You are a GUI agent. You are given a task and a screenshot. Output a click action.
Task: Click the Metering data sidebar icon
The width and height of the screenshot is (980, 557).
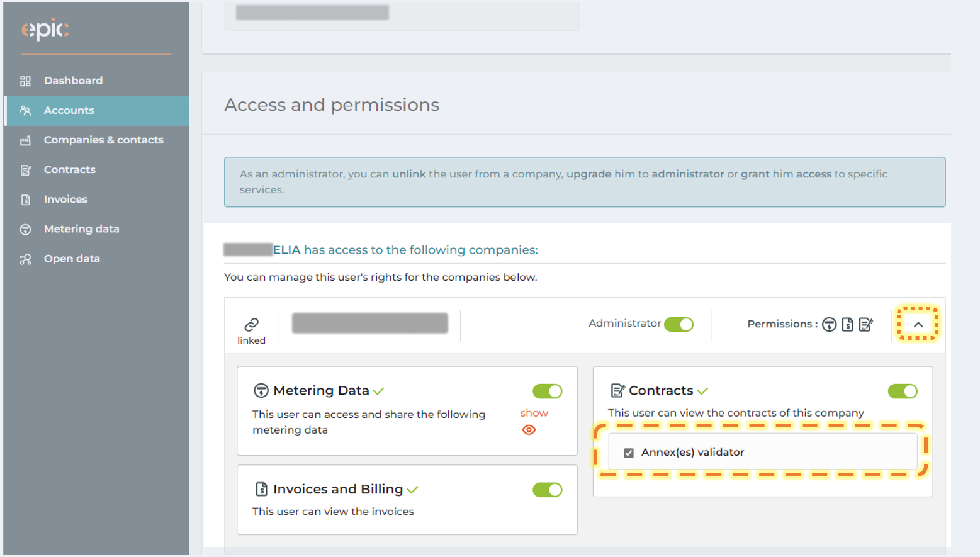(x=25, y=229)
